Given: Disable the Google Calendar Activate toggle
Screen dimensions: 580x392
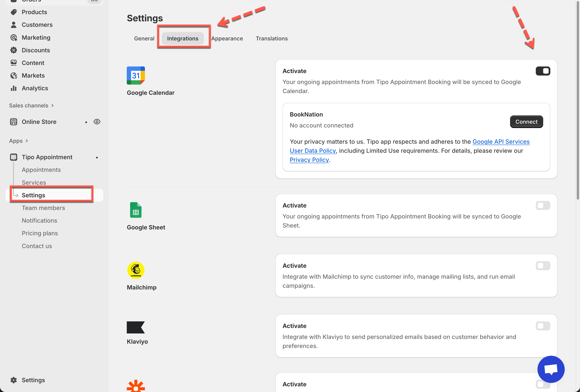Looking at the screenshot, I should (x=543, y=71).
